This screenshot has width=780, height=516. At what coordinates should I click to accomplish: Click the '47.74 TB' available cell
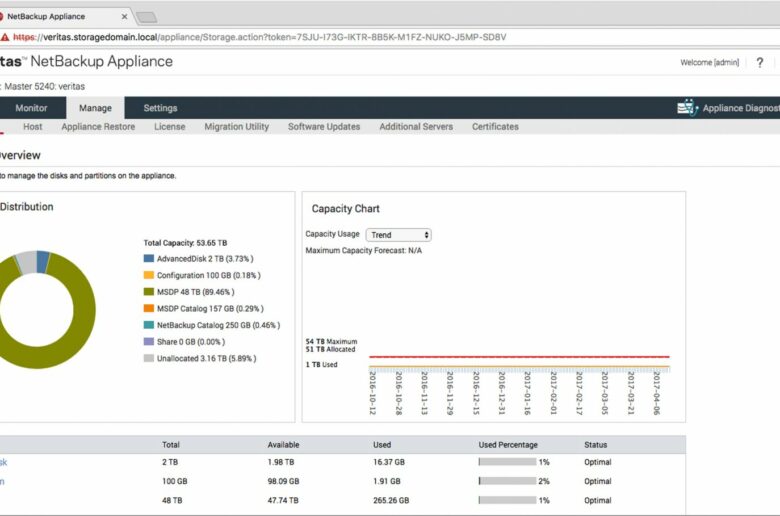click(283, 501)
